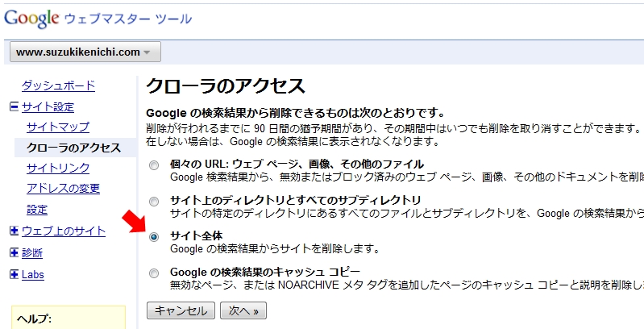644x329 pixels.
Task: Click the サイト全体 option label
Action: [197, 236]
